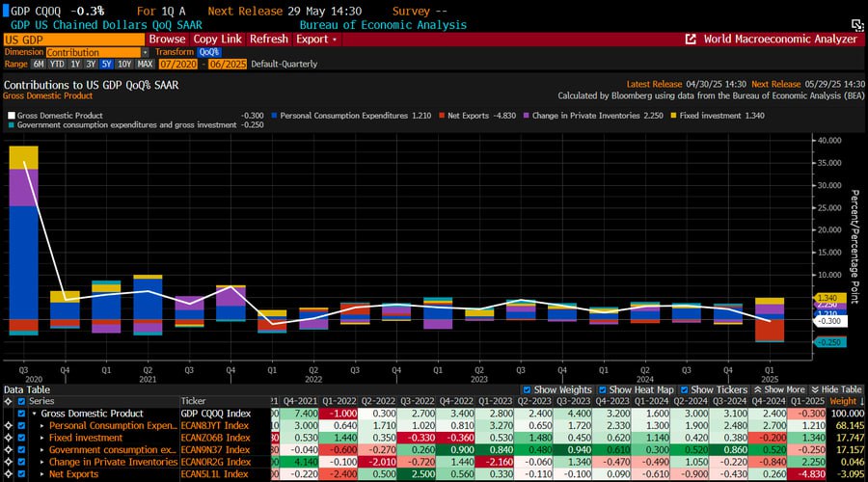
Task: Expand the Personal Consumption Expenditures tree row
Action: coord(42,425)
